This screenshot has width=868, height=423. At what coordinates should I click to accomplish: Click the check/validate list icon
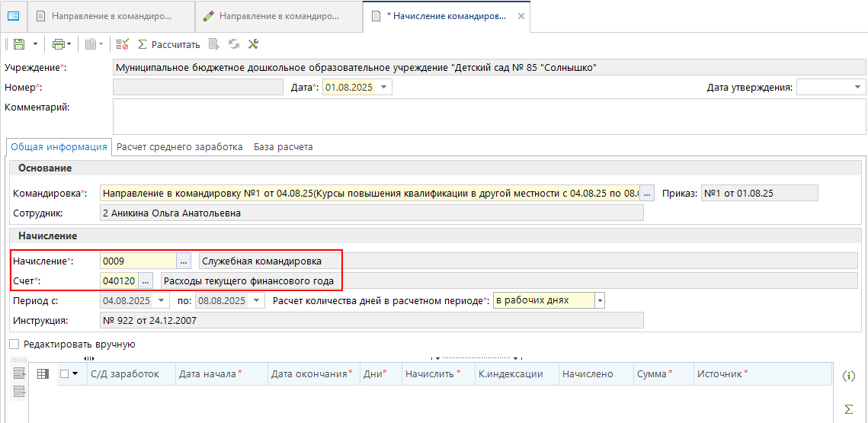122,44
